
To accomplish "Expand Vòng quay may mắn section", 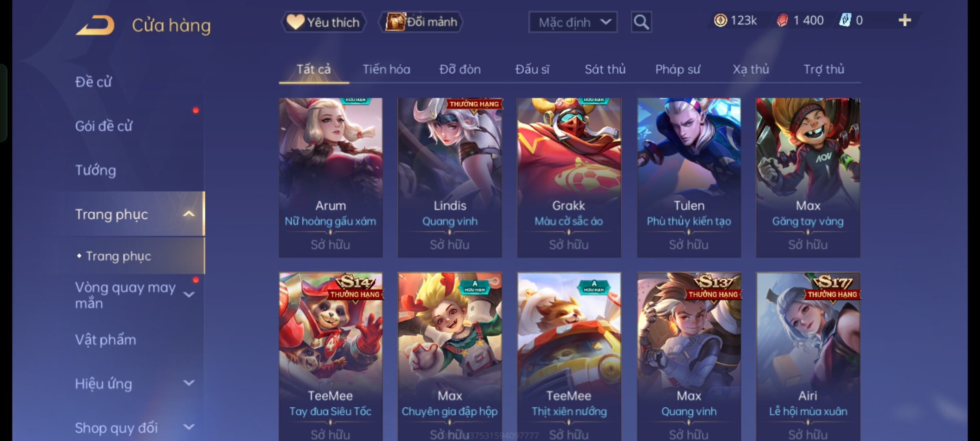I will [x=189, y=294].
